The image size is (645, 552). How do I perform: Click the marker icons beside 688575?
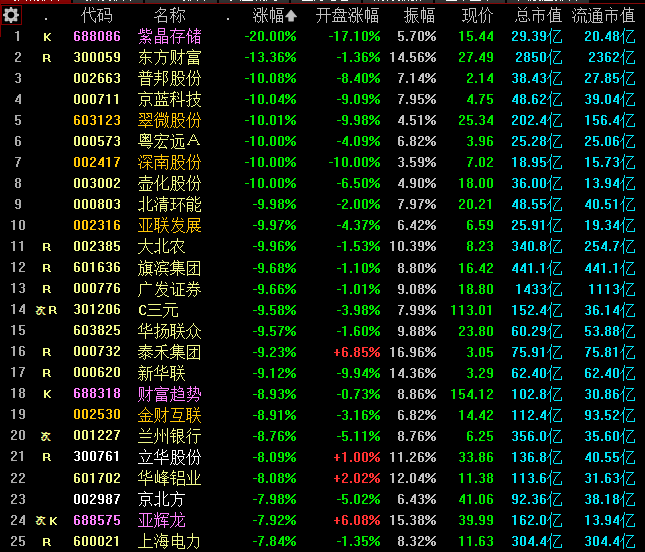click(x=46, y=521)
